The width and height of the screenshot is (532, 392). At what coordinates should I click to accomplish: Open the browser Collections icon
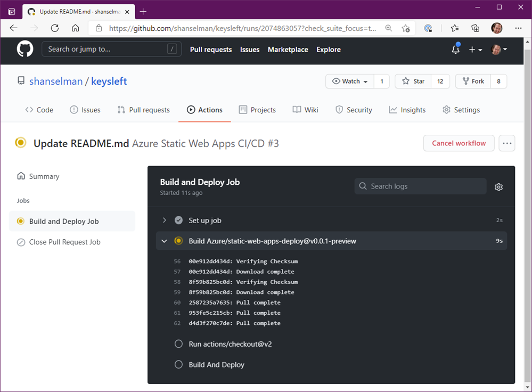tap(476, 28)
